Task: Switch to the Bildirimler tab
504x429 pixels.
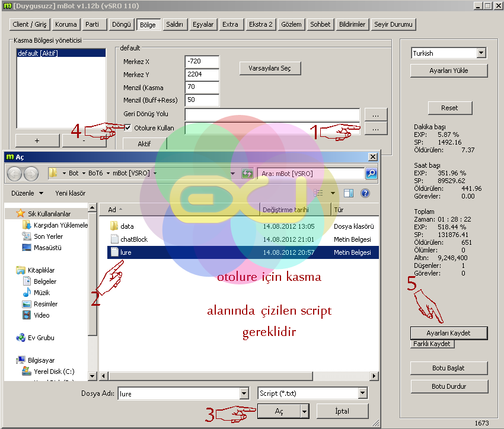Action: pyautogui.click(x=352, y=24)
